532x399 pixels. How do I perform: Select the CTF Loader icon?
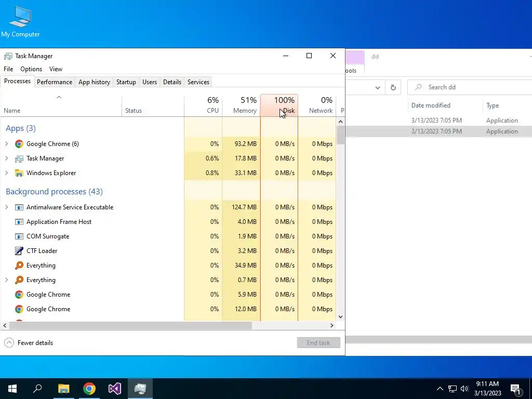click(x=19, y=251)
